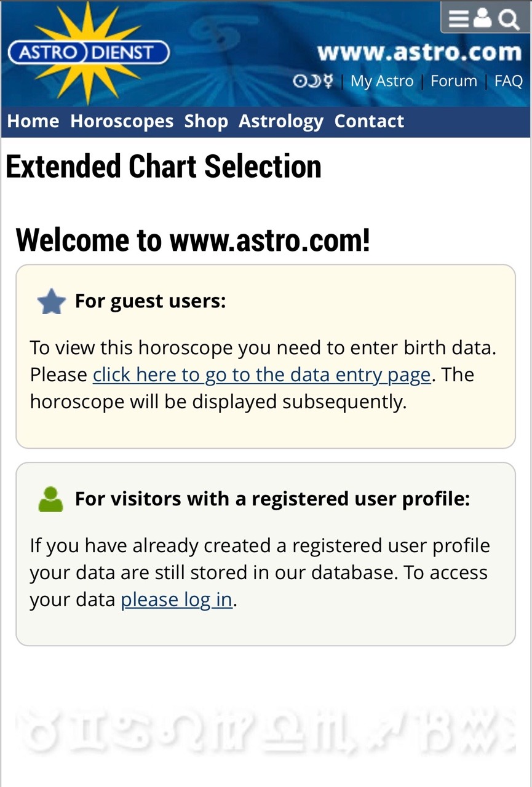Select Home in navigation bar
Viewport: 532px width, 787px height.
33,121
